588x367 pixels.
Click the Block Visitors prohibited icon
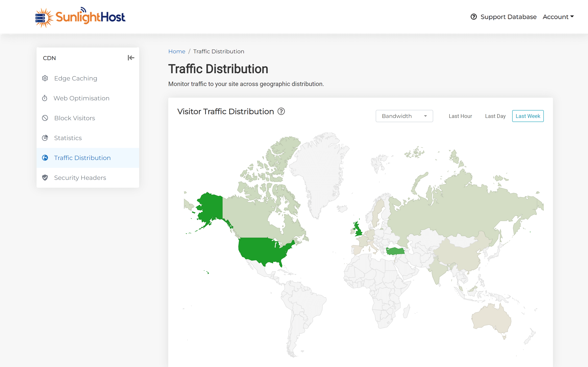(45, 118)
